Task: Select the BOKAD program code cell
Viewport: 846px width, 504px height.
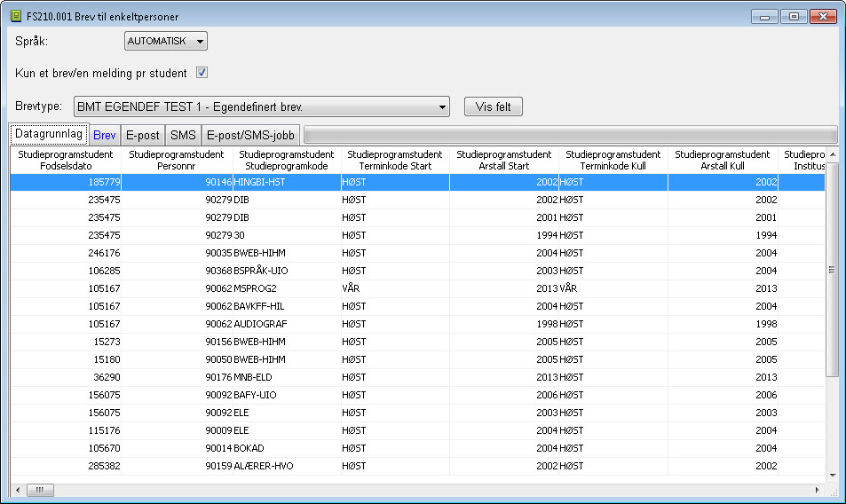Action: 287,448
